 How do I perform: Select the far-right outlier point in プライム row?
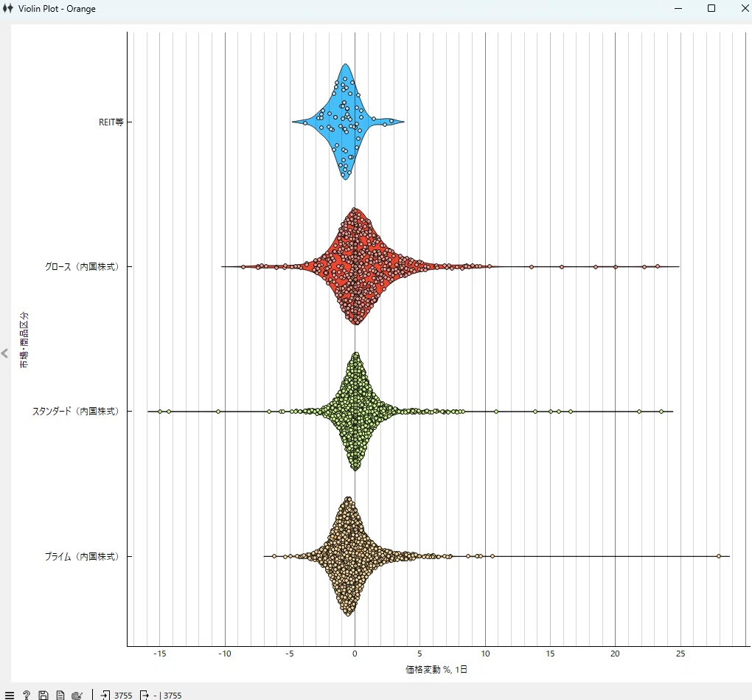(718, 556)
